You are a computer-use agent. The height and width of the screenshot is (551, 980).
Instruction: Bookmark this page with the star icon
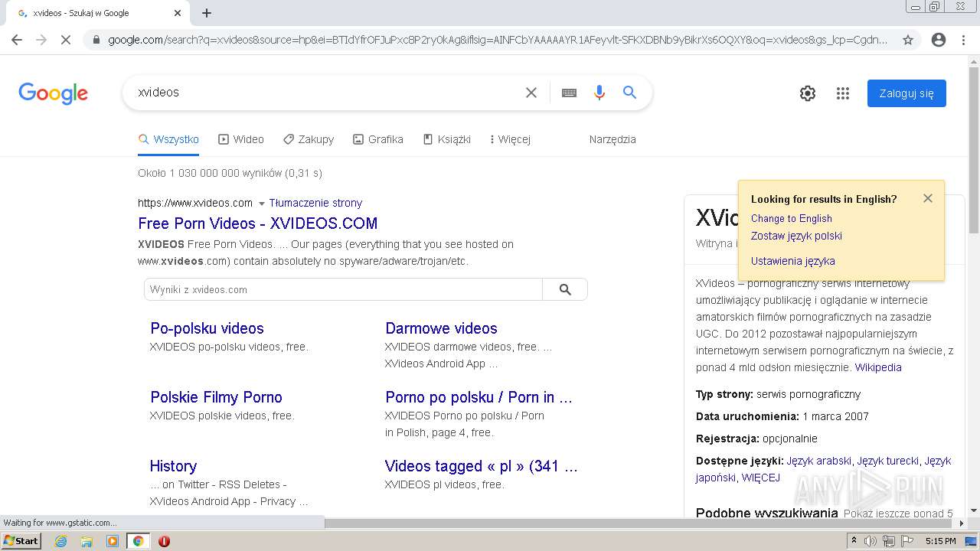[x=908, y=40]
